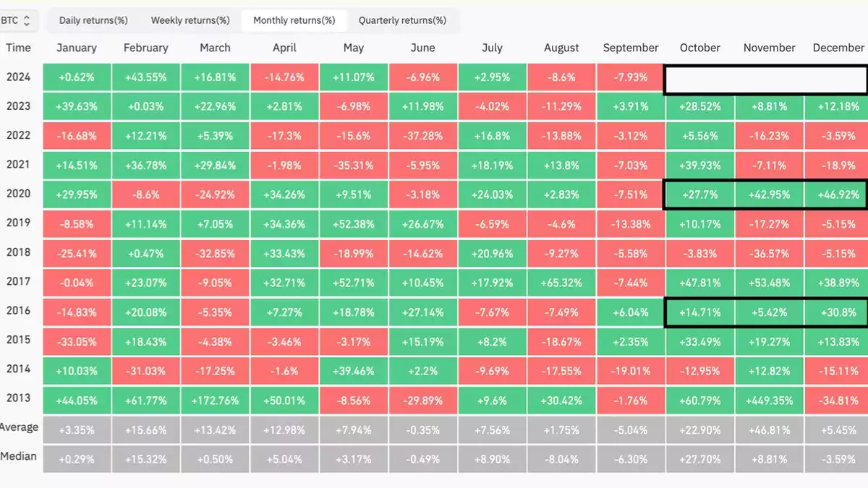Viewport: 868px width, 488px height.
Task: Select the 2024 row label
Action: 19,76
